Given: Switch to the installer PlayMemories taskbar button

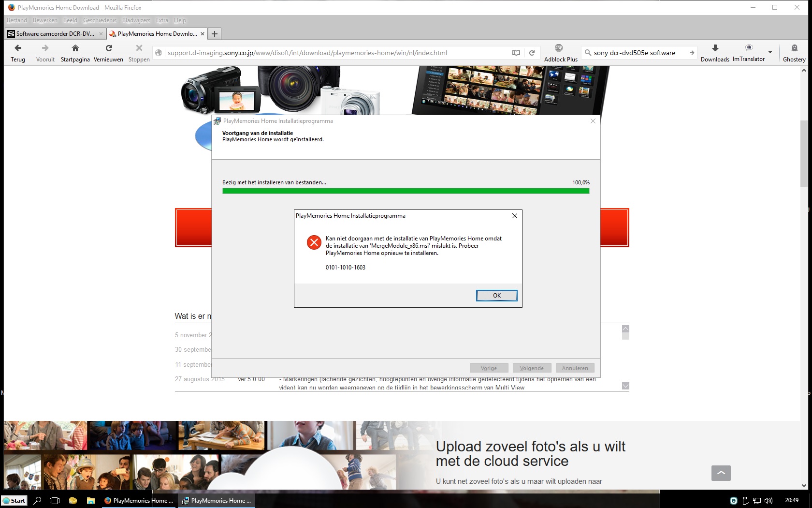Looking at the screenshot, I should (x=217, y=500).
